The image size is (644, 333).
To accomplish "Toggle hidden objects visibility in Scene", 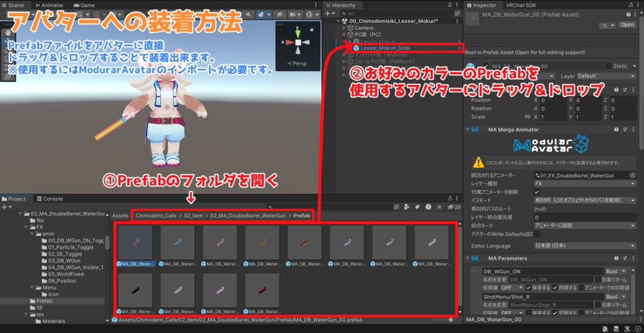I will point(280,14).
